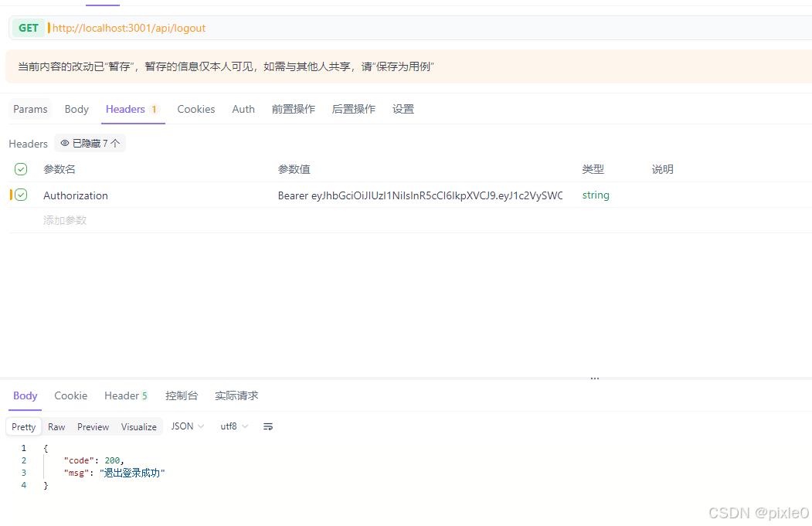Click the ellipsis handle between request and response panels
Image resolution: width=812 pixels, height=526 pixels.
coord(594,378)
